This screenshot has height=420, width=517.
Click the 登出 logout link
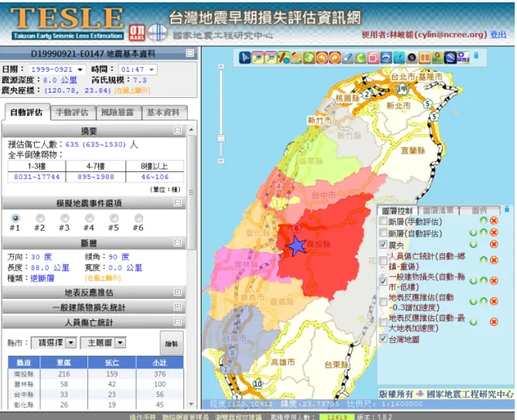[498, 35]
